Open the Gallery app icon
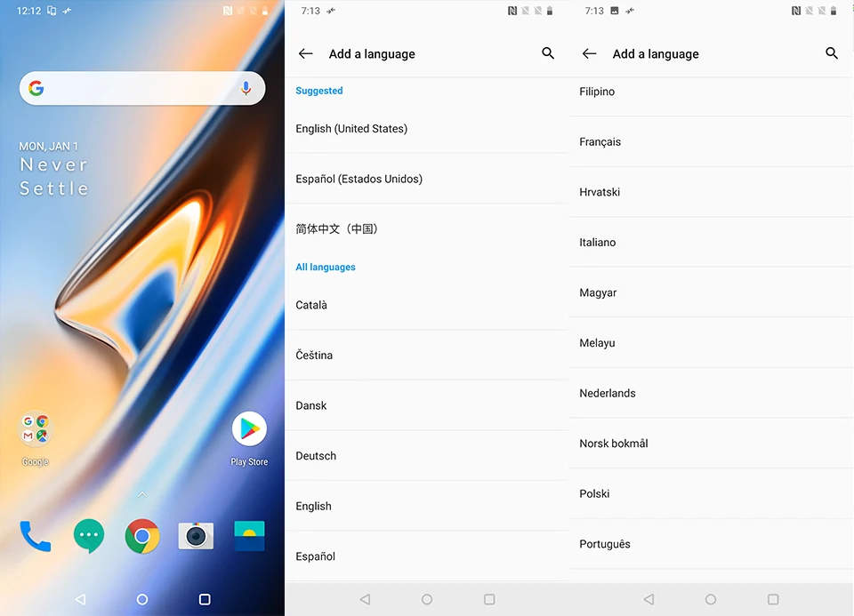Screen dimensions: 854x616 [x=249, y=536]
